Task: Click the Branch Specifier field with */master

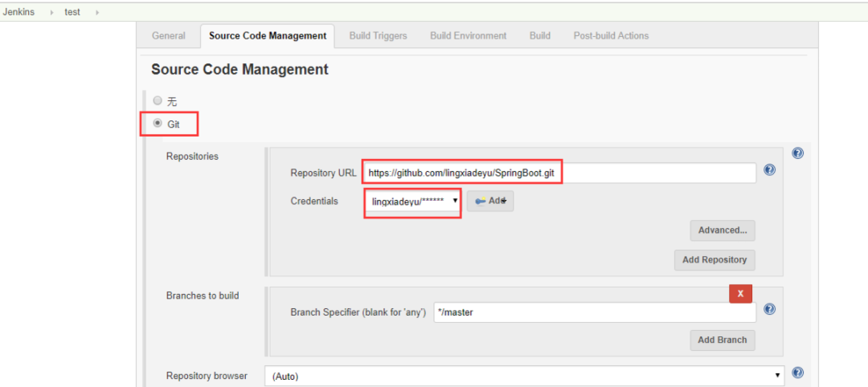Action: (595, 312)
